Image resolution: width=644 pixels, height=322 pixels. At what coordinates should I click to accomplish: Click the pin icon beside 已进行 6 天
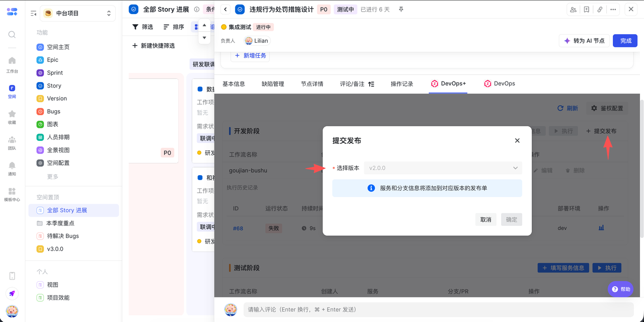point(401,10)
